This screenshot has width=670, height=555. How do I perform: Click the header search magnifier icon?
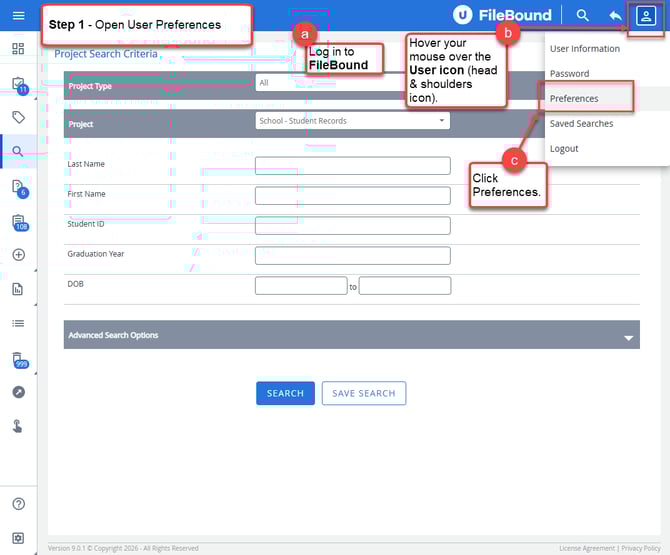click(x=583, y=15)
